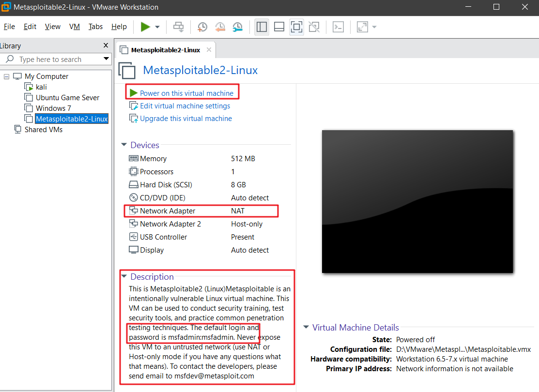539x392 pixels.
Task: Open the VM menu
Action: (74, 27)
